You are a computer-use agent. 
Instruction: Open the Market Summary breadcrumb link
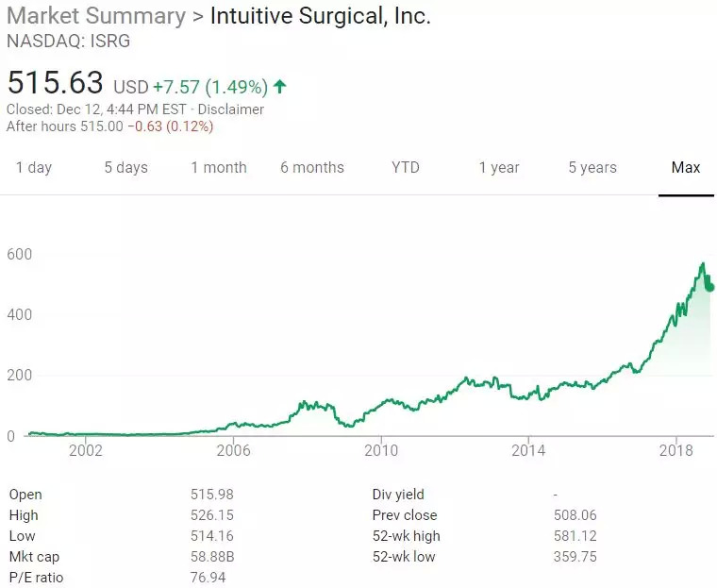[x=96, y=16]
